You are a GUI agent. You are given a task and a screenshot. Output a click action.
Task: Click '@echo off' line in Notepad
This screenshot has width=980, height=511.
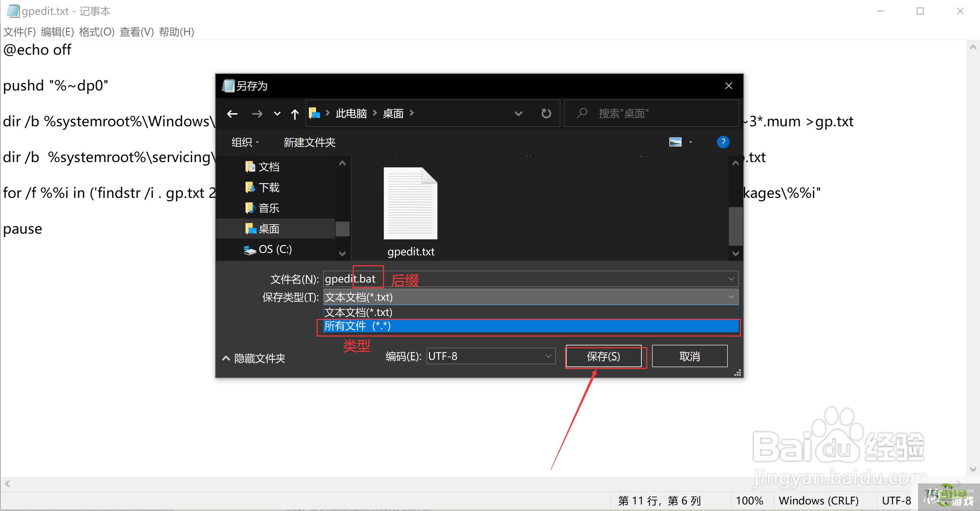pyautogui.click(x=37, y=50)
